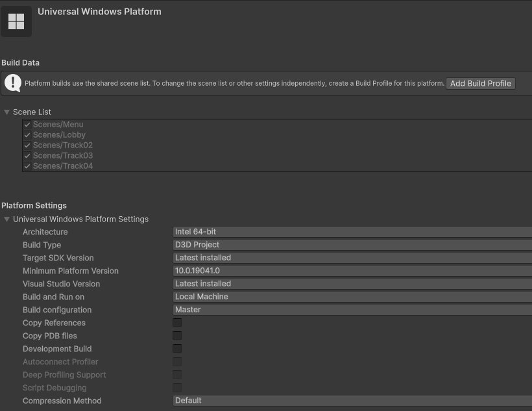Click the Build Type property label
Screen dimensions: 532x411
[x=42, y=245]
